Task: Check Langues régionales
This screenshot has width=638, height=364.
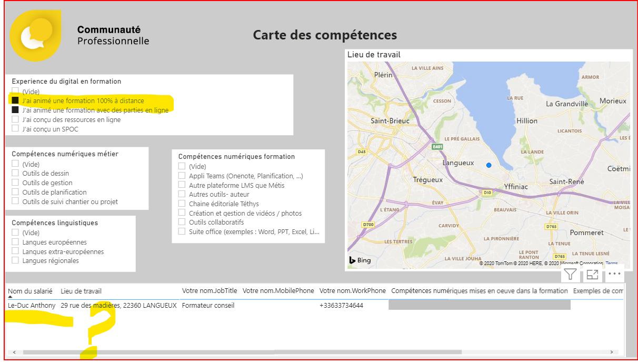Action: pyautogui.click(x=15, y=260)
